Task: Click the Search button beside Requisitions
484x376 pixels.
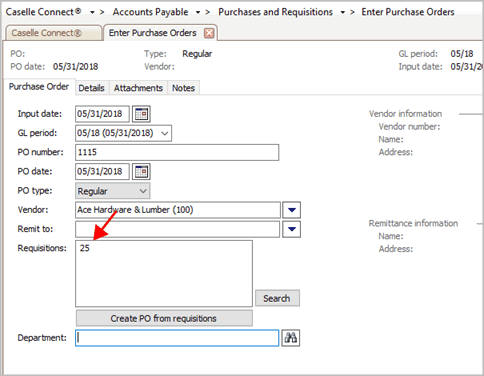Action: click(277, 298)
